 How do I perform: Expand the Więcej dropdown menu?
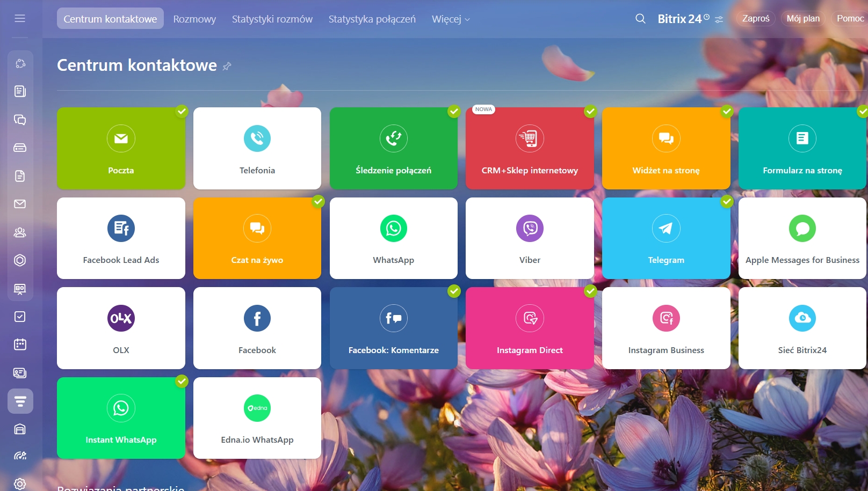click(451, 19)
